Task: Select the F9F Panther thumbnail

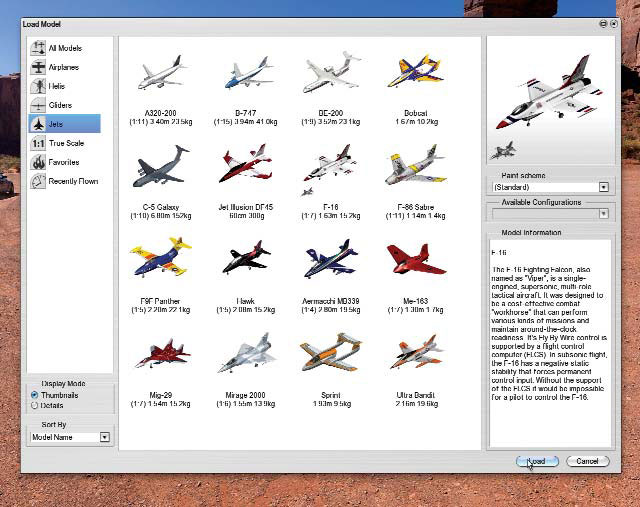Action: 161,257
